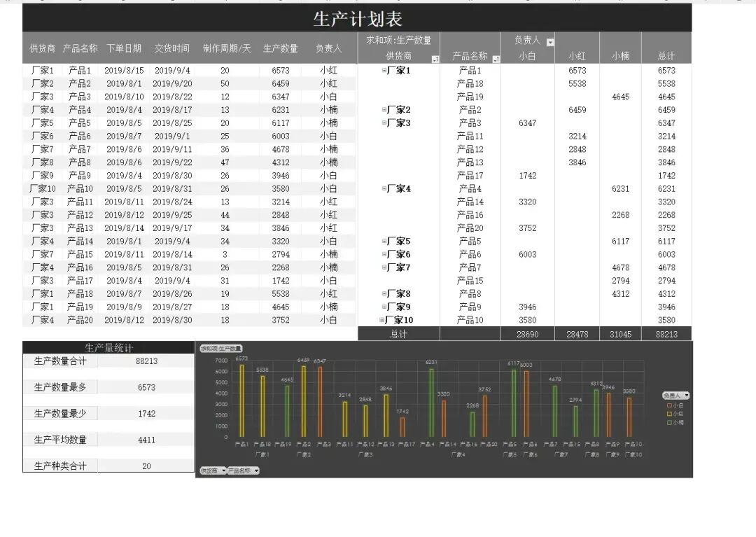This screenshot has width=756, height=537.
Task: Click the chart's 产品名称 field button
Action: tap(243, 470)
